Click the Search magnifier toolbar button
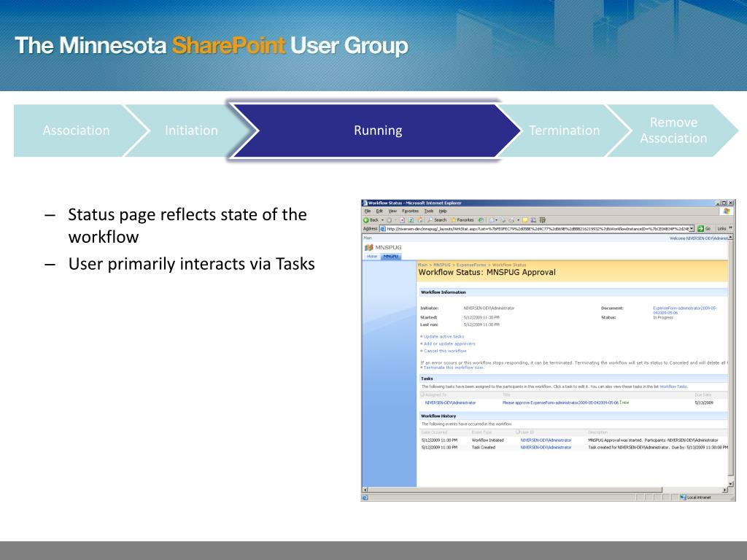747x560 pixels. tap(437, 220)
